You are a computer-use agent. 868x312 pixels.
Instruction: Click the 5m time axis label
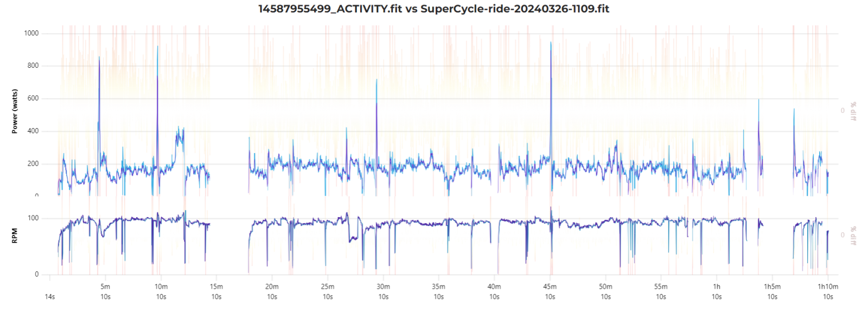click(x=105, y=286)
